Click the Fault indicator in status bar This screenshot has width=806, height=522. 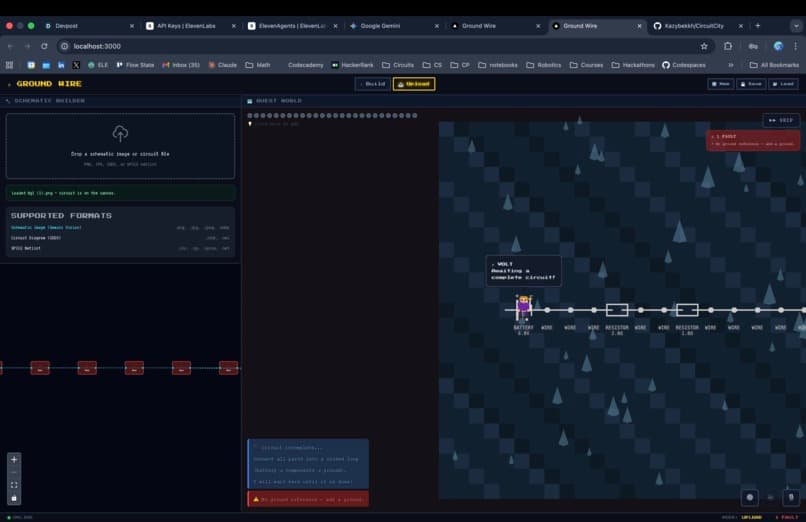click(786, 517)
